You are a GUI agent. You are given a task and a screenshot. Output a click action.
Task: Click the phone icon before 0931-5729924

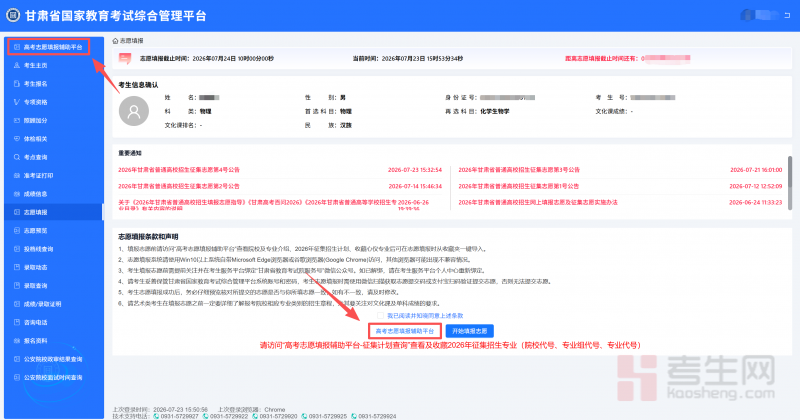pyautogui.click(x=354, y=416)
